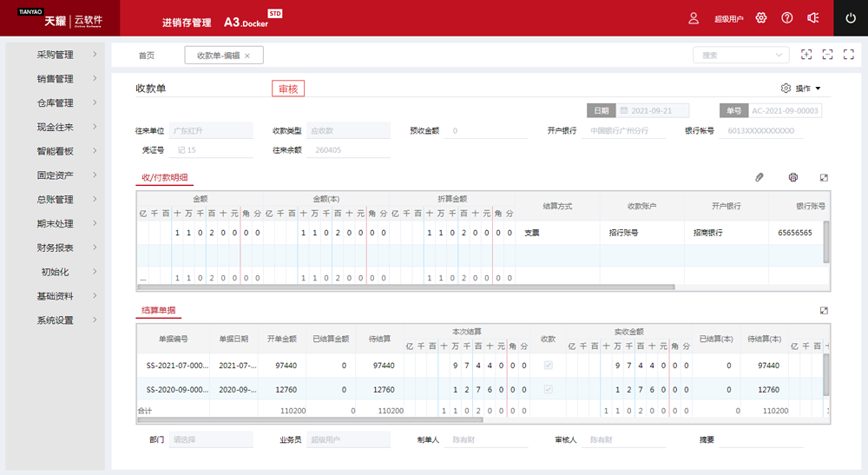
Task: Open the 部门 请选择 dropdown
Action: [x=211, y=439]
